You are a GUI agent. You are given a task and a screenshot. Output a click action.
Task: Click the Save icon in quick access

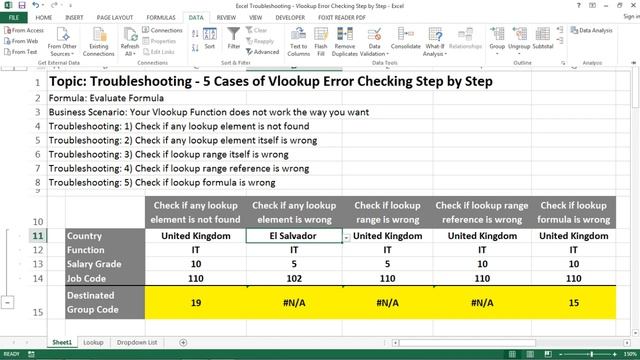22,5
